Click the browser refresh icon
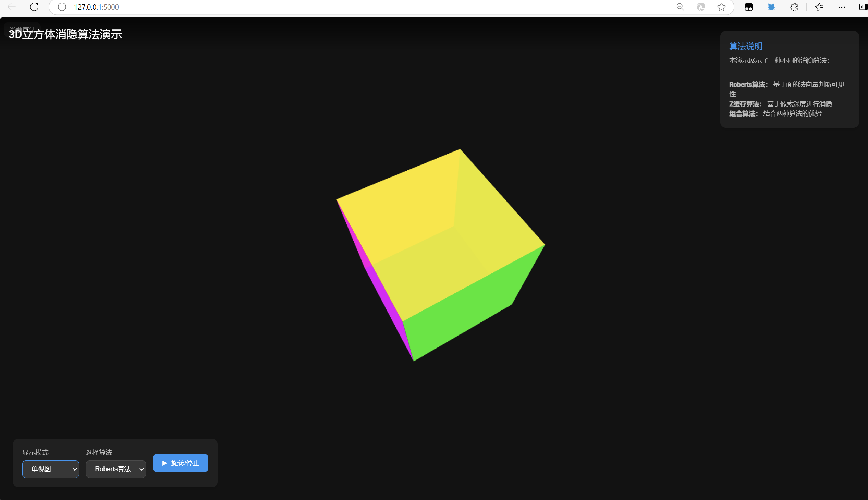Viewport: 868px width, 500px height. tap(34, 7)
